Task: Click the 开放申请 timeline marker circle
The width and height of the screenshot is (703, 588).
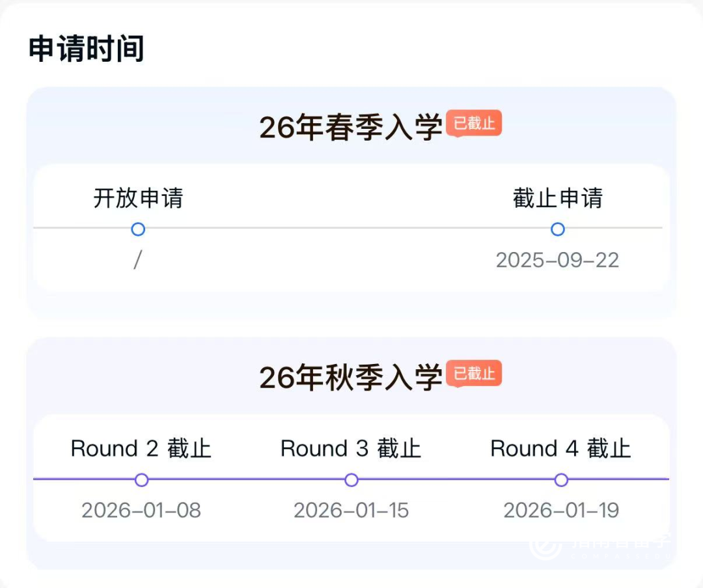Action: (138, 229)
